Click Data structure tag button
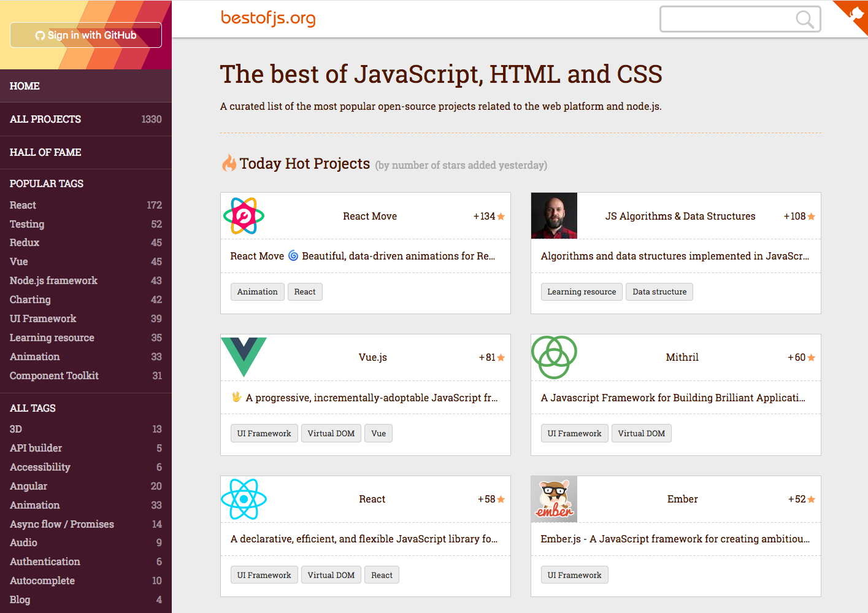Image resolution: width=868 pixels, height=613 pixels. pos(659,291)
